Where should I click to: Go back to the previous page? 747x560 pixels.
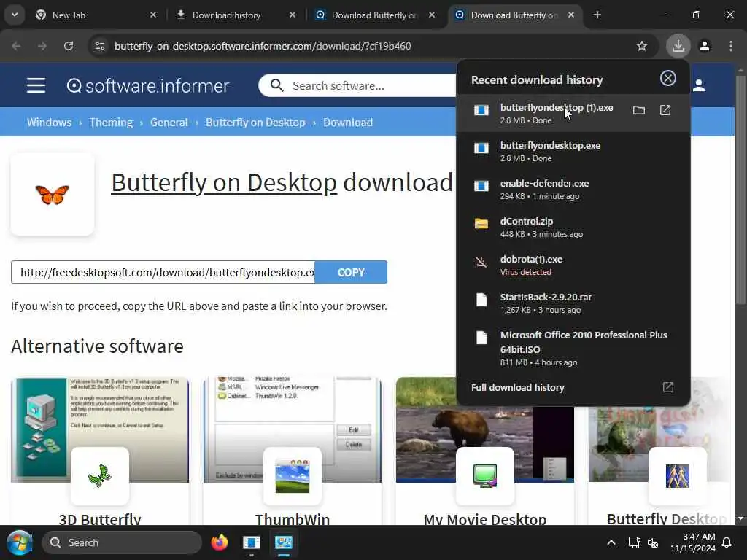click(x=16, y=46)
